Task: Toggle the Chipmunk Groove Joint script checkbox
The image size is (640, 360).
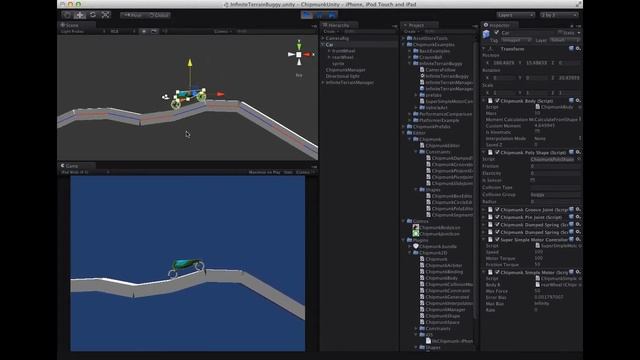Action: tap(497, 209)
